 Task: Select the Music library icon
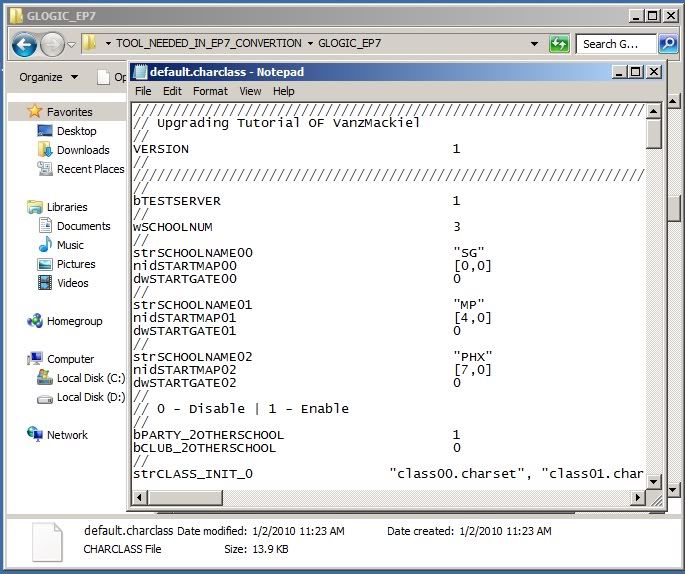45,245
